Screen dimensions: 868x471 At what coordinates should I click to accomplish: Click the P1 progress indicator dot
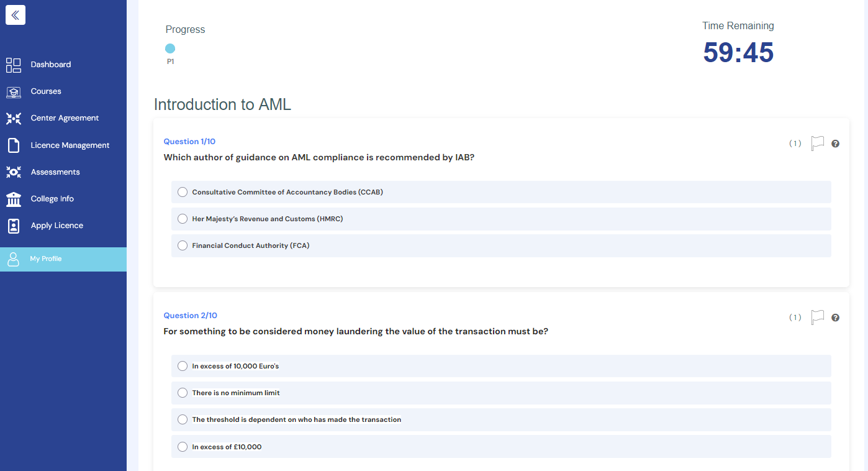pyautogui.click(x=170, y=48)
